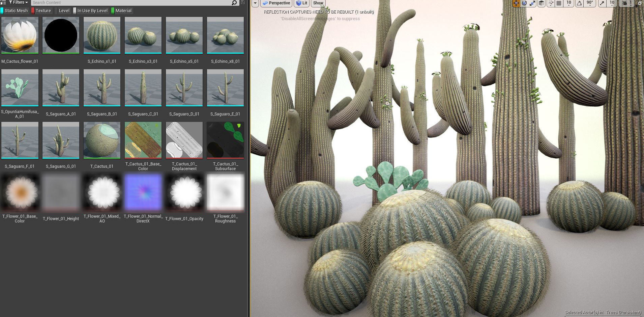Toggle the Static Mesh filter
This screenshot has width=644, height=317.
pyautogui.click(x=14, y=11)
